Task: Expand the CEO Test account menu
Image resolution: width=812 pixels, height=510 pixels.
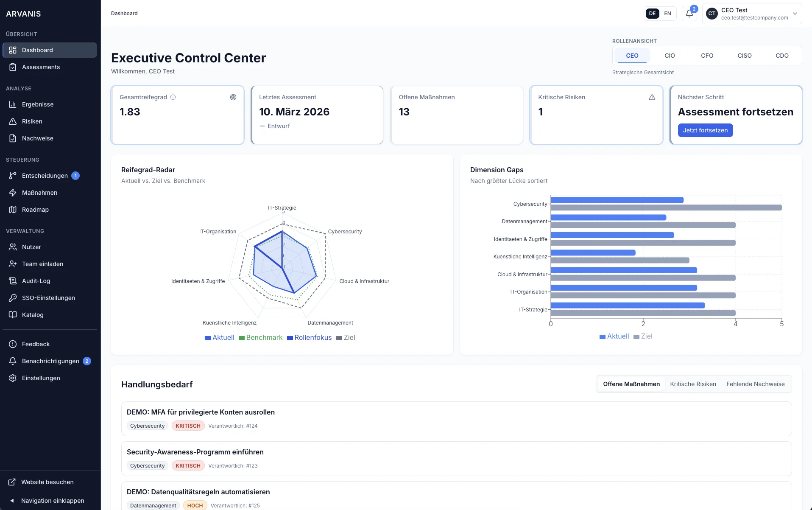Action: coord(795,13)
